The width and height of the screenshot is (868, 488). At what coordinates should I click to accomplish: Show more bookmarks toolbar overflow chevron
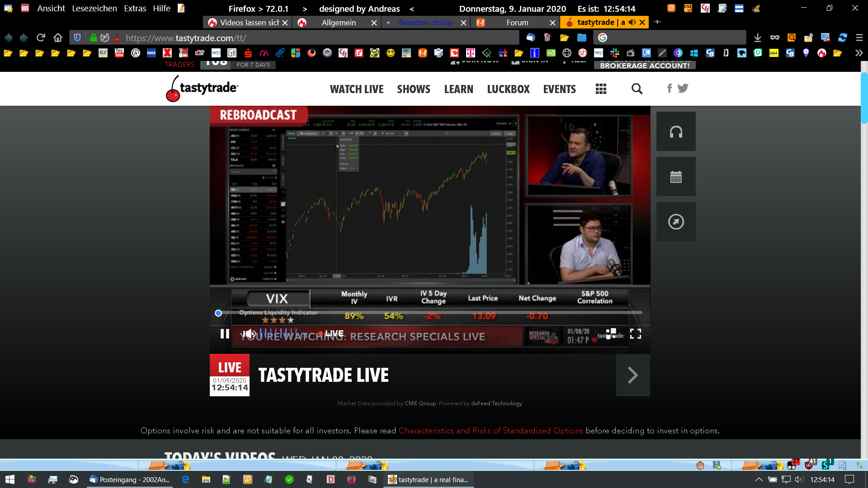(859, 53)
